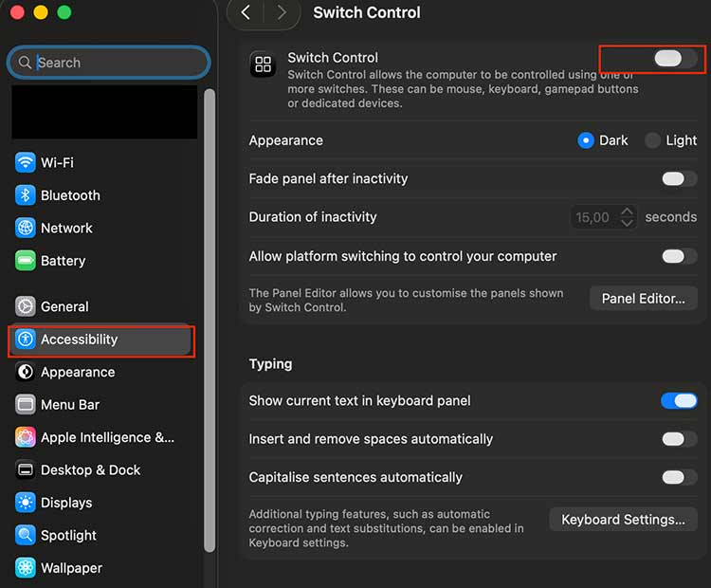Go back using the left chevron
The width and height of the screenshot is (711, 588).
click(x=246, y=12)
